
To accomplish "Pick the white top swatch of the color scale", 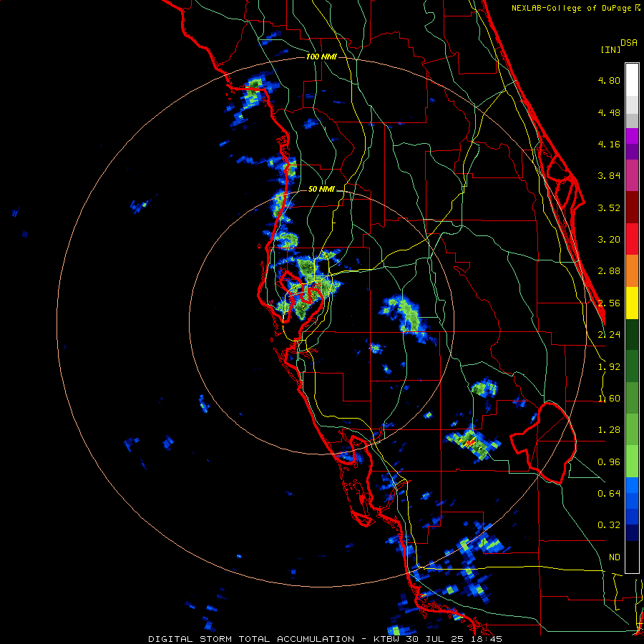I will click(632, 79).
